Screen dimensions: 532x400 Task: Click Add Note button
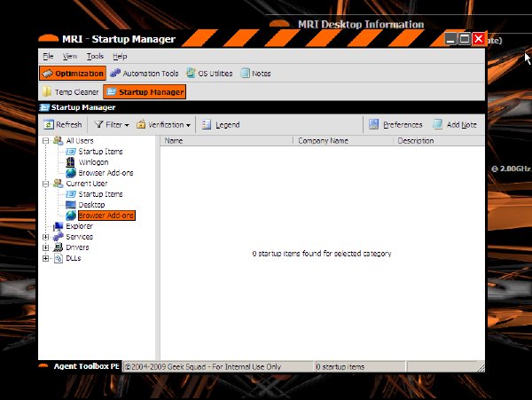455,124
